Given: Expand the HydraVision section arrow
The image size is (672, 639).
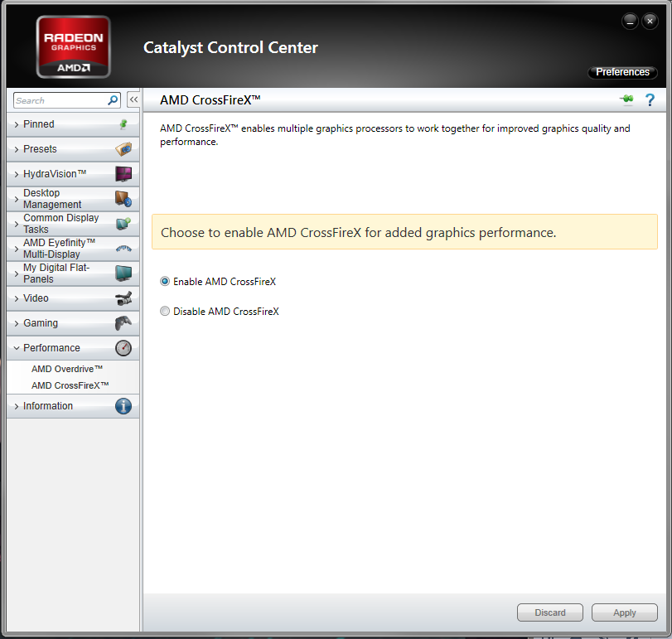Looking at the screenshot, I should tap(17, 174).
